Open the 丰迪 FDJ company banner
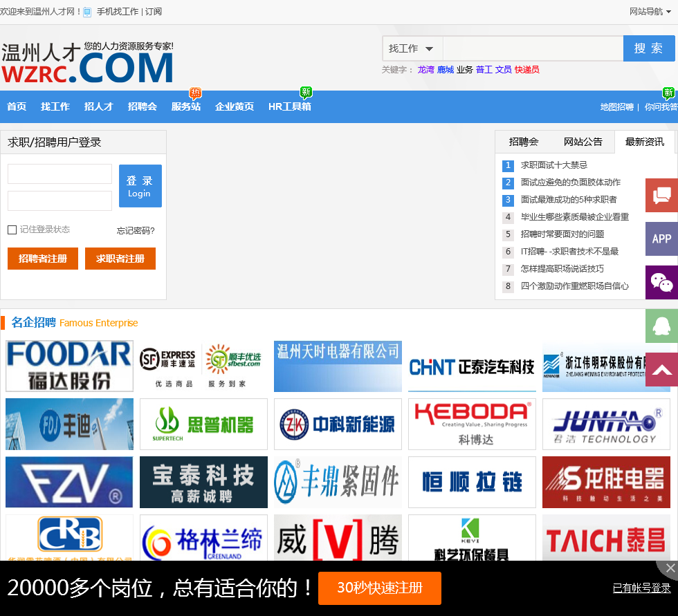The width and height of the screenshot is (678, 616). [x=70, y=424]
